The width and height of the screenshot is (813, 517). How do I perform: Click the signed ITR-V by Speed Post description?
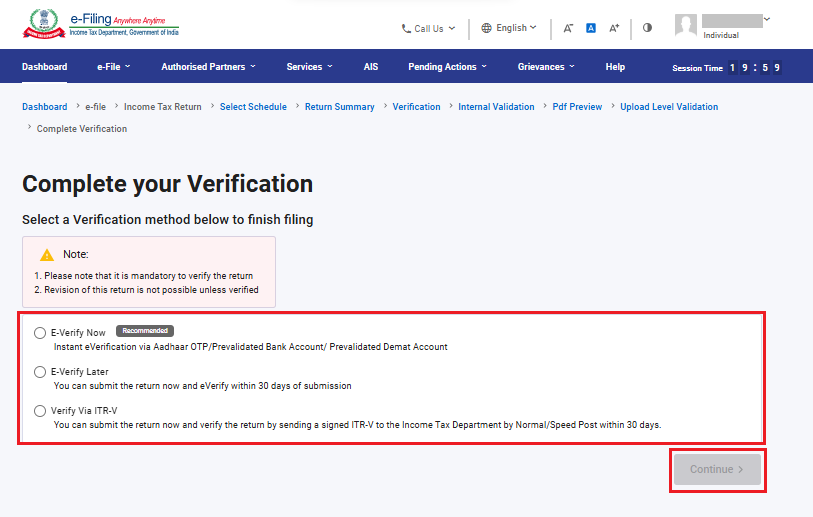[x=358, y=425]
